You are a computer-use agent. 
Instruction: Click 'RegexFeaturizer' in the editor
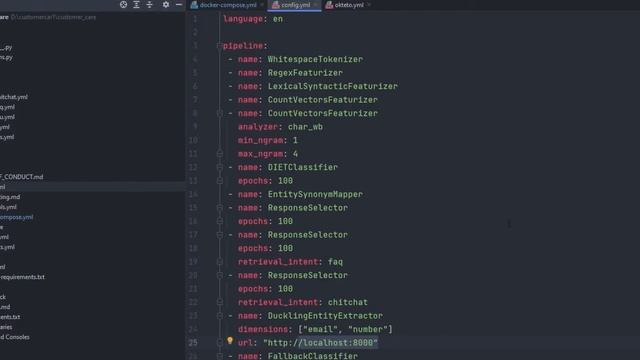click(x=305, y=73)
